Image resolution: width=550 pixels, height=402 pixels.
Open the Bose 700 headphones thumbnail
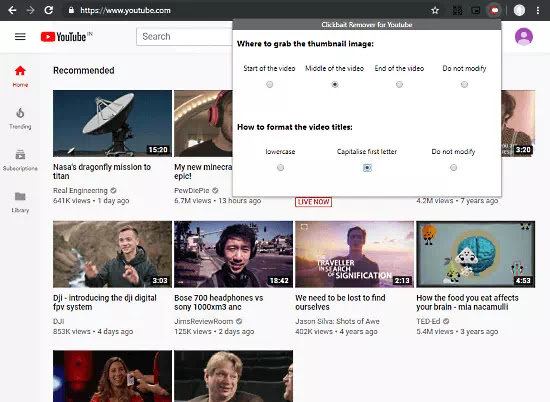(x=233, y=254)
